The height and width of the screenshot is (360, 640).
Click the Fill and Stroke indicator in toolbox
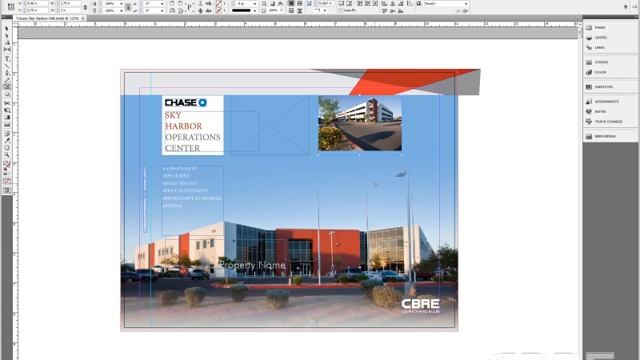point(7,164)
